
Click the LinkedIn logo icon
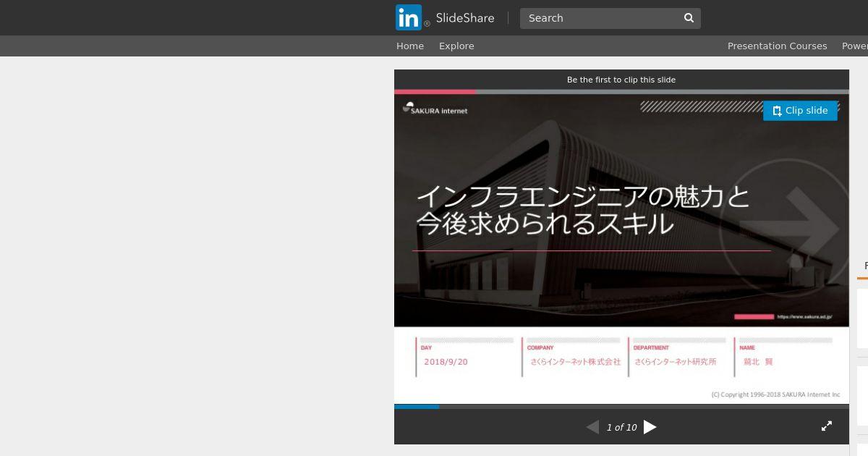tap(409, 17)
